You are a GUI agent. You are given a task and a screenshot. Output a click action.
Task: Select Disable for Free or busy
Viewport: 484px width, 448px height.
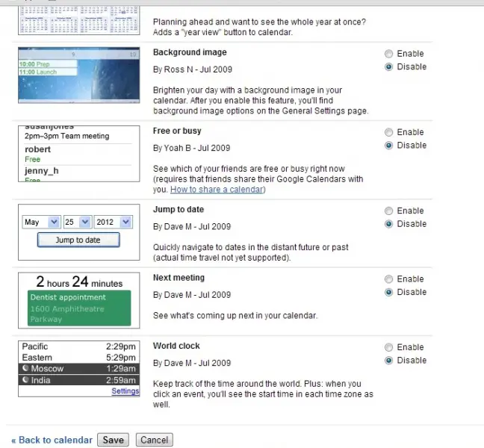point(388,146)
